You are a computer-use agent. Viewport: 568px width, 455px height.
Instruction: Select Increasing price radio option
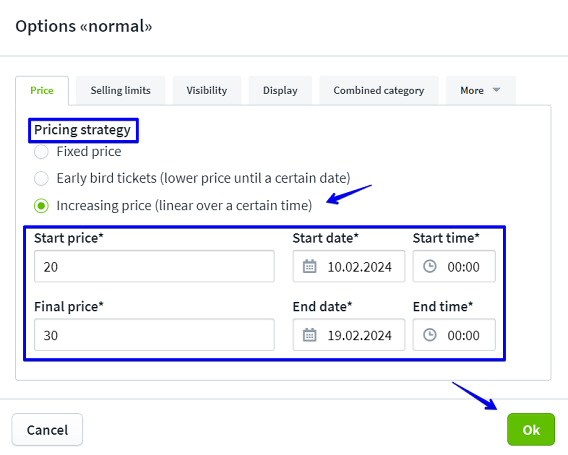click(x=41, y=206)
